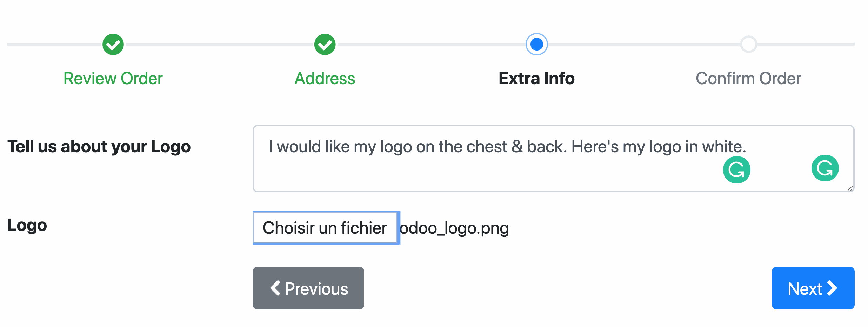The image size is (868, 327).
Task: Click the green checkmark above Review Order
Action: (113, 45)
